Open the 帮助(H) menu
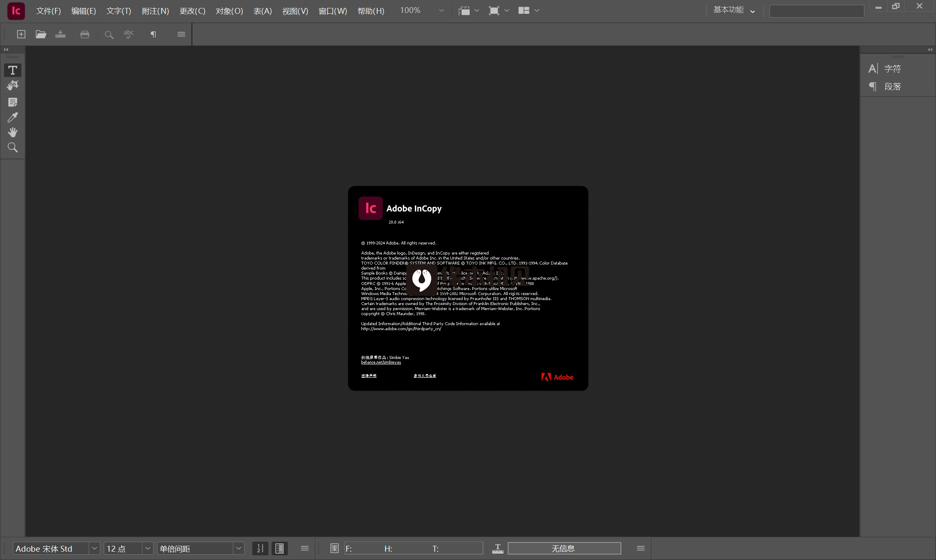This screenshot has height=560, width=936. [x=371, y=11]
